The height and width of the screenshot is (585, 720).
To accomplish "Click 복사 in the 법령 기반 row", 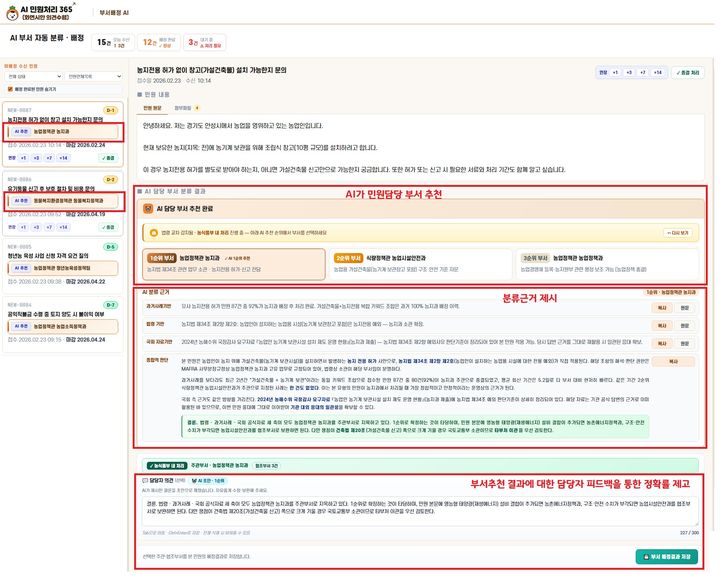I will click(662, 326).
